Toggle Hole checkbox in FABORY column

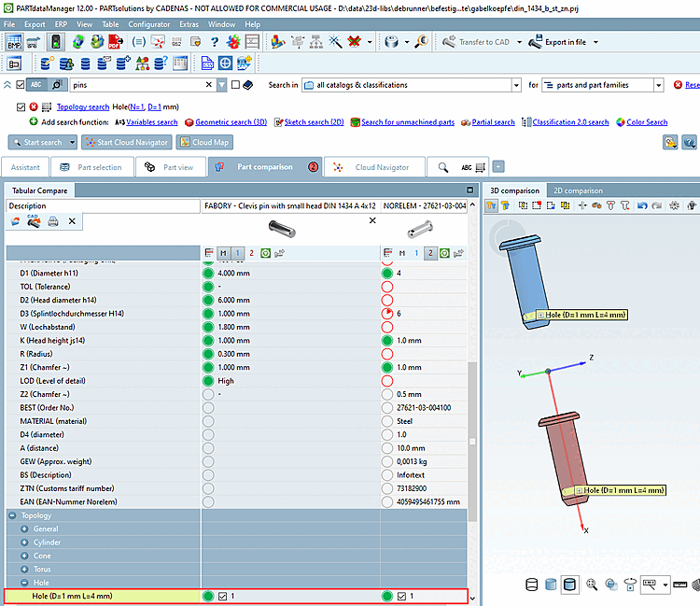point(223,596)
